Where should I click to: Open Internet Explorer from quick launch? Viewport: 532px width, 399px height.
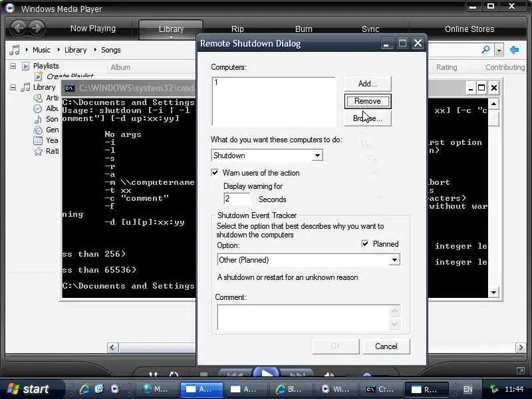84,389
